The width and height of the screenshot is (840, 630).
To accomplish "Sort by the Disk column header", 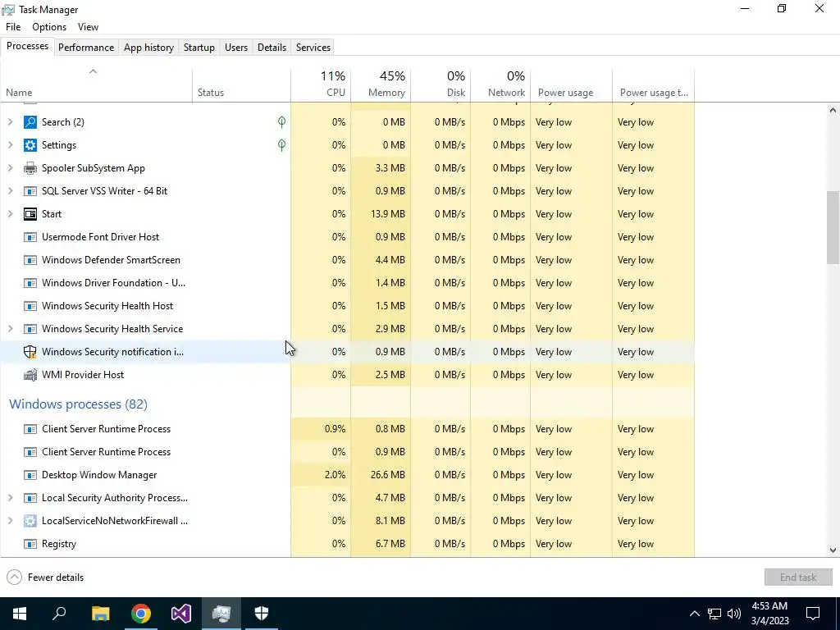I will [441, 84].
